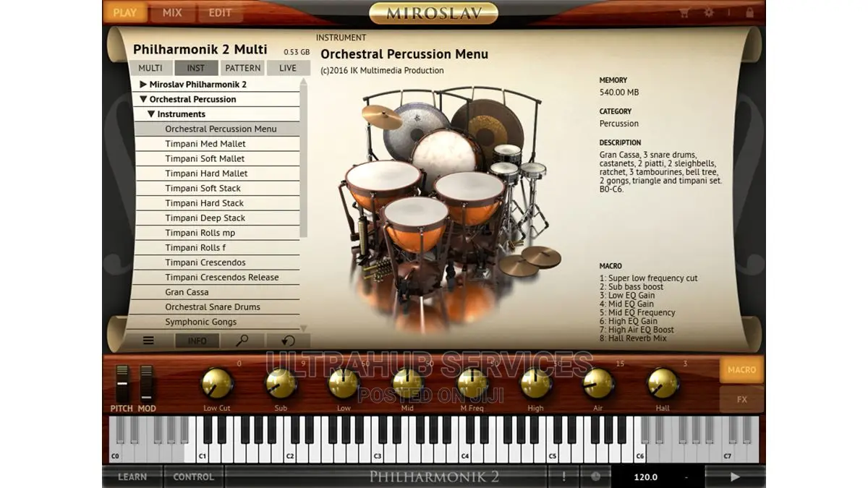Click the instrument list scrollbar thumb
This screenshot has height=488, width=868.
pos(304,163)
